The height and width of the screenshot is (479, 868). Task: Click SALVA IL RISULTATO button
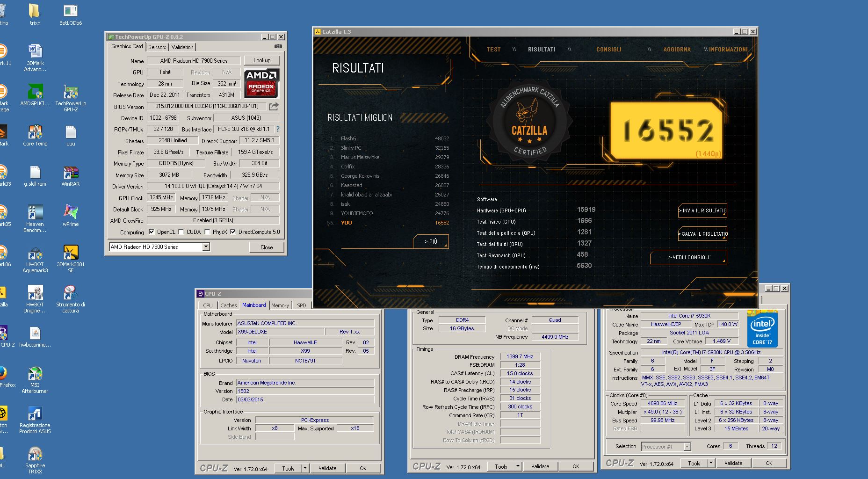point(703,234)
